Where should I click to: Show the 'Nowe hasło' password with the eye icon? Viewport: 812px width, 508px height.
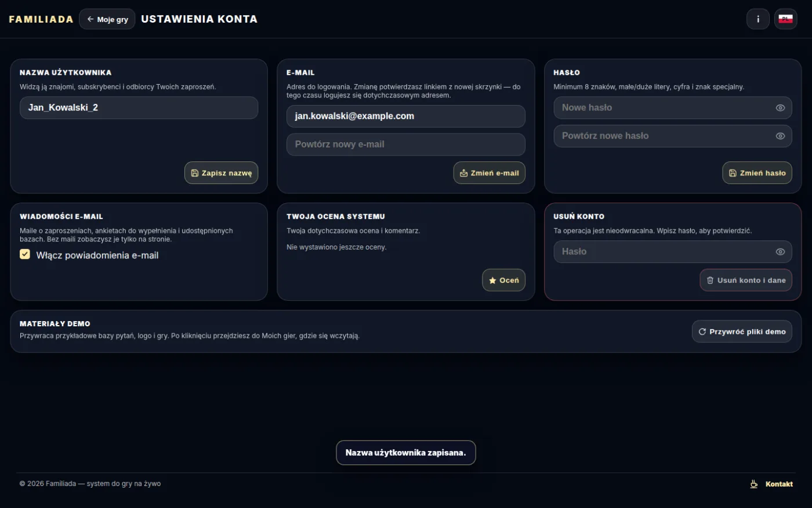click(x=780, y=108)
